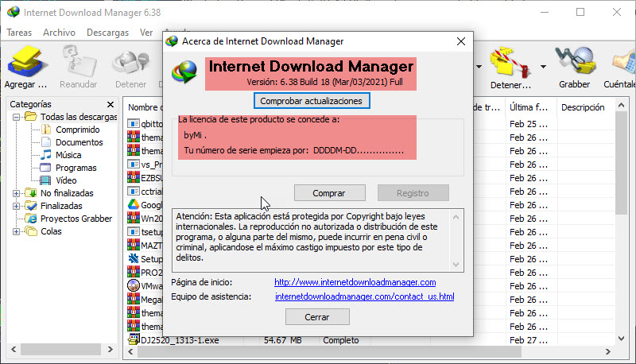This screenshot has width=636, height=364.
Task: Open the Descargas menu
Action: tap(107, 33)
